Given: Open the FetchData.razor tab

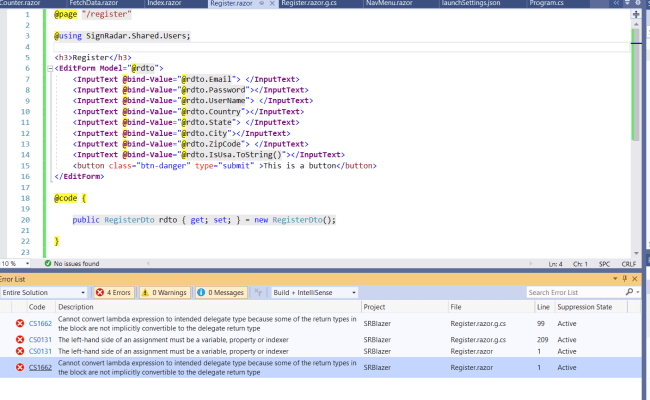Looking at the screenshot, I should [x=94, y=3].
